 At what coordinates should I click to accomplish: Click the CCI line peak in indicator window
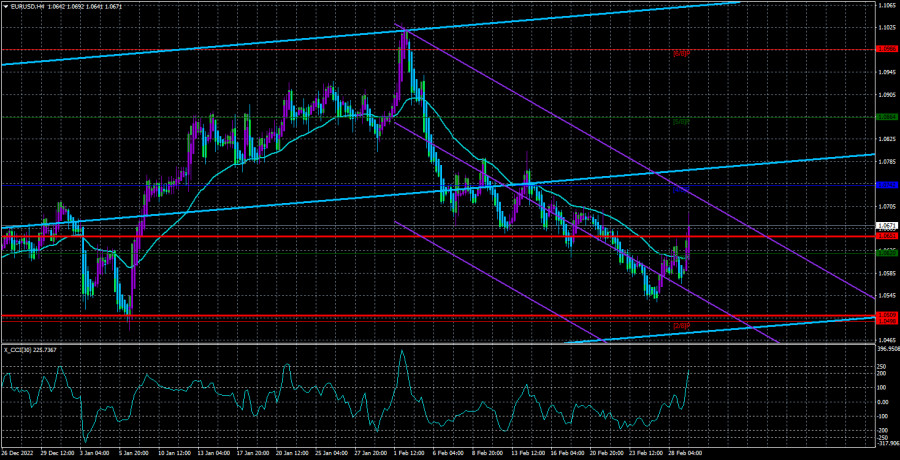(x=402, y=351)
